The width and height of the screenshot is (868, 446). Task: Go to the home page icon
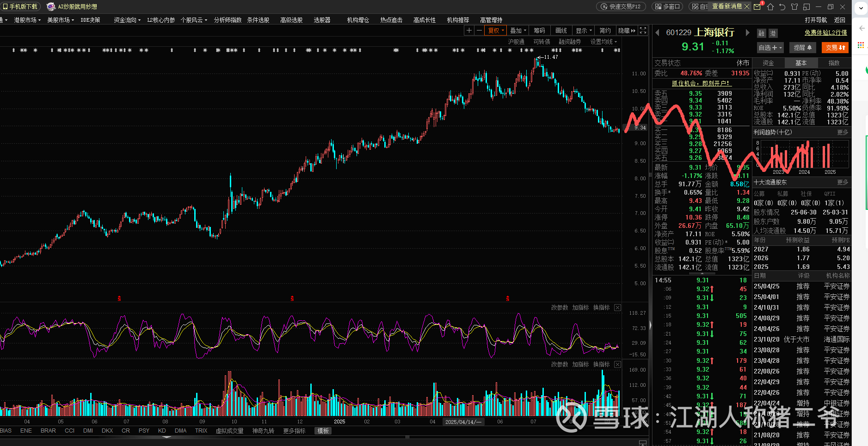pyautogui.click(x=770, y=7)
